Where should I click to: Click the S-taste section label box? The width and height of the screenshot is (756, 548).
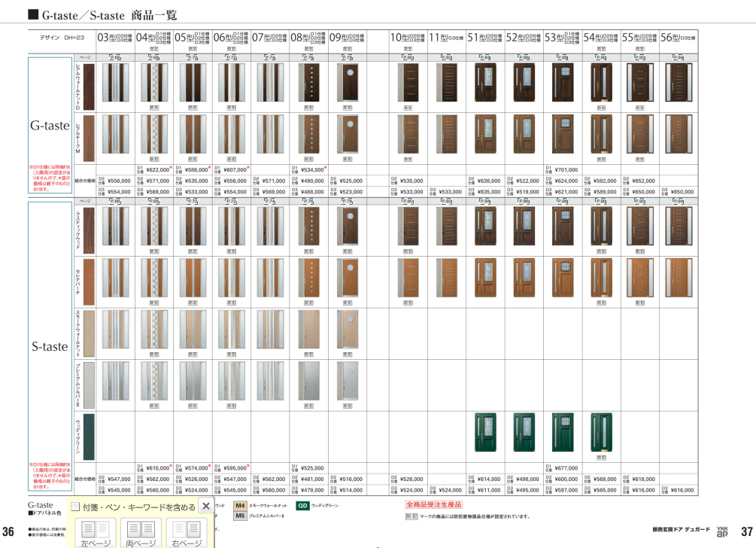[x=50, y=346]
